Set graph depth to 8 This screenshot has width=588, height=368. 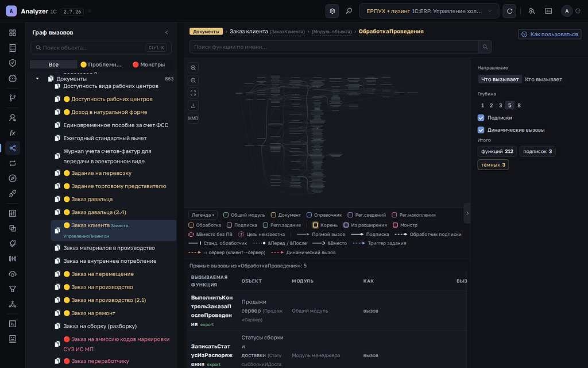point(519,106)
